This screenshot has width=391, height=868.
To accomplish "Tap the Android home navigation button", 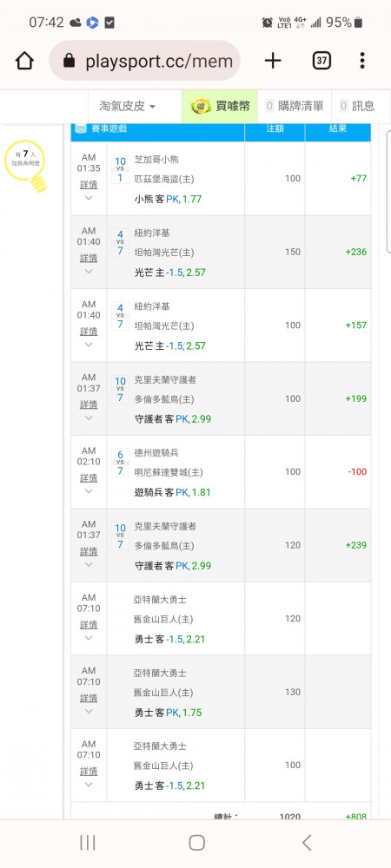I will click(196, 843).
